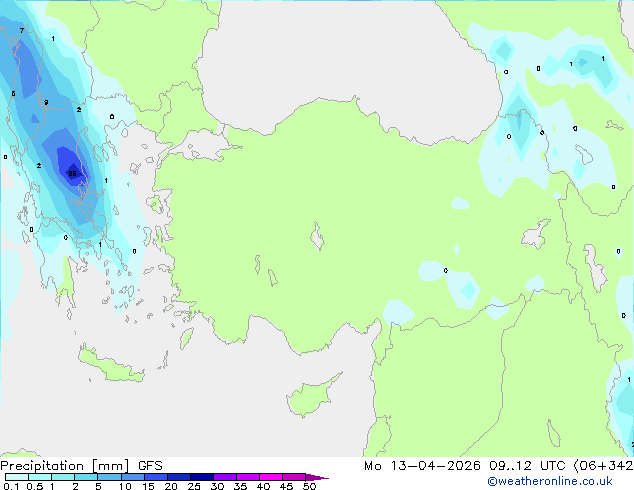Click the '09..12 UTC' time label
634x490 pixels.
tap(527, 466)
